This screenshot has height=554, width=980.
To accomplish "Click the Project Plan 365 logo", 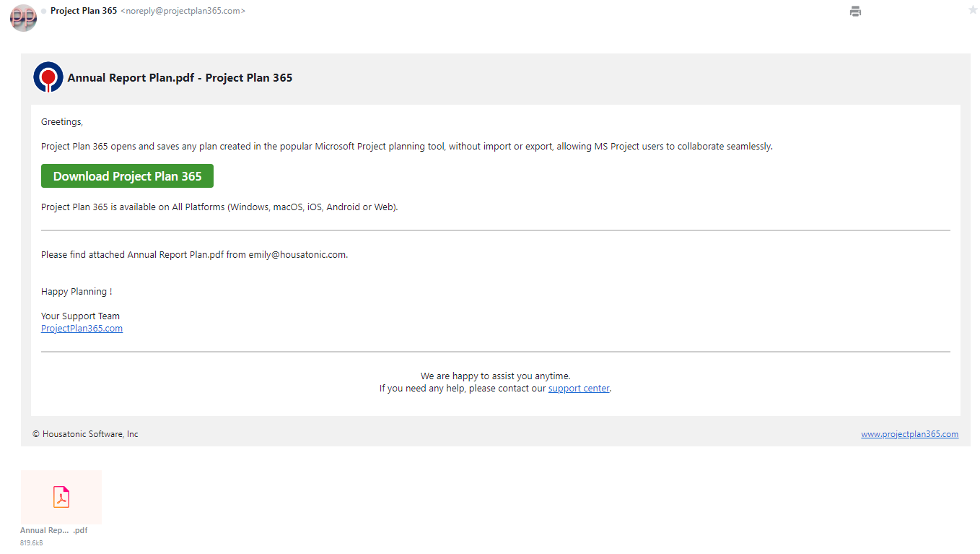I will [48, 77].
